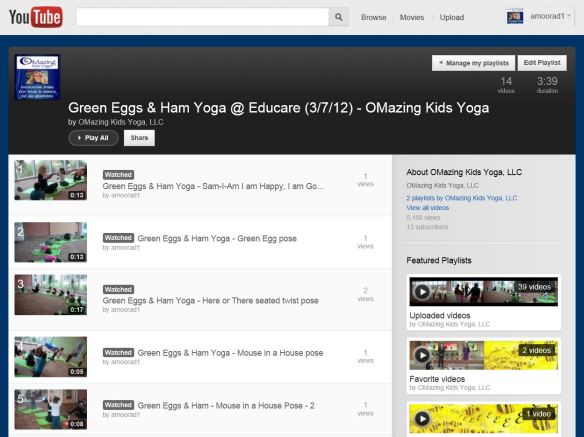584x437 pixels.
Task: Click the '2 videos' badge on Favorite videos
Action: pos(536,350)
